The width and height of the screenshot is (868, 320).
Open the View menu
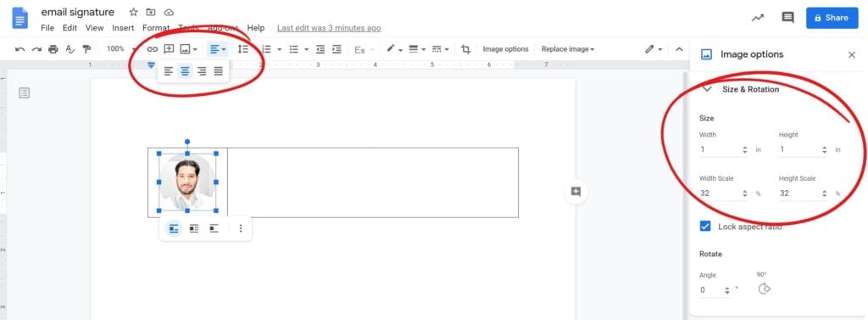95,28
